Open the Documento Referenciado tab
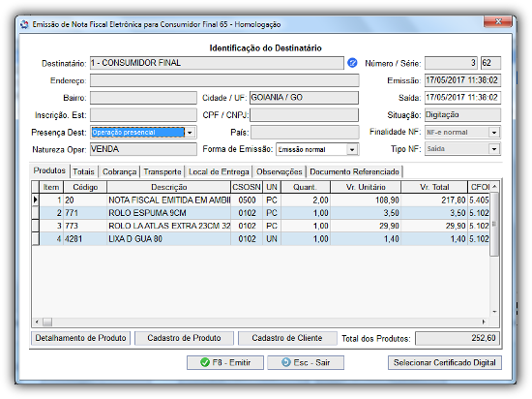Viewport: 532px width, 399px height. (x=355, y=171)
